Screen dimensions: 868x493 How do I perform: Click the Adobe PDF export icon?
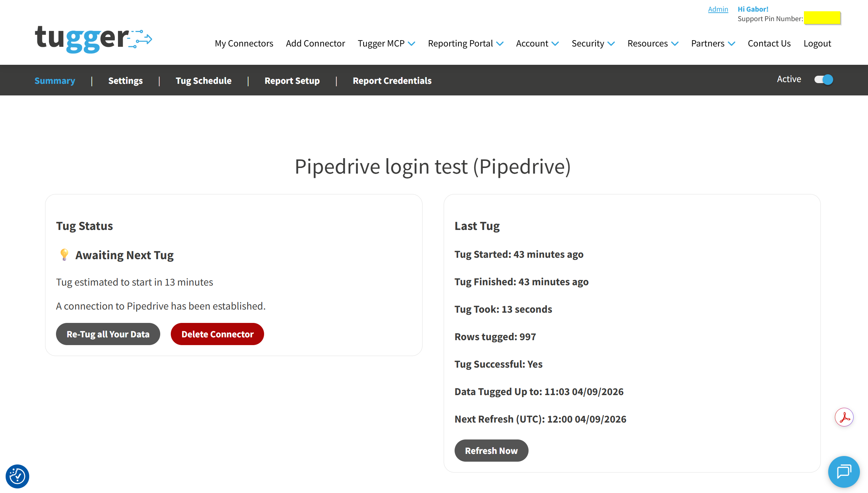pyautogui.click(x=844, y=417)
